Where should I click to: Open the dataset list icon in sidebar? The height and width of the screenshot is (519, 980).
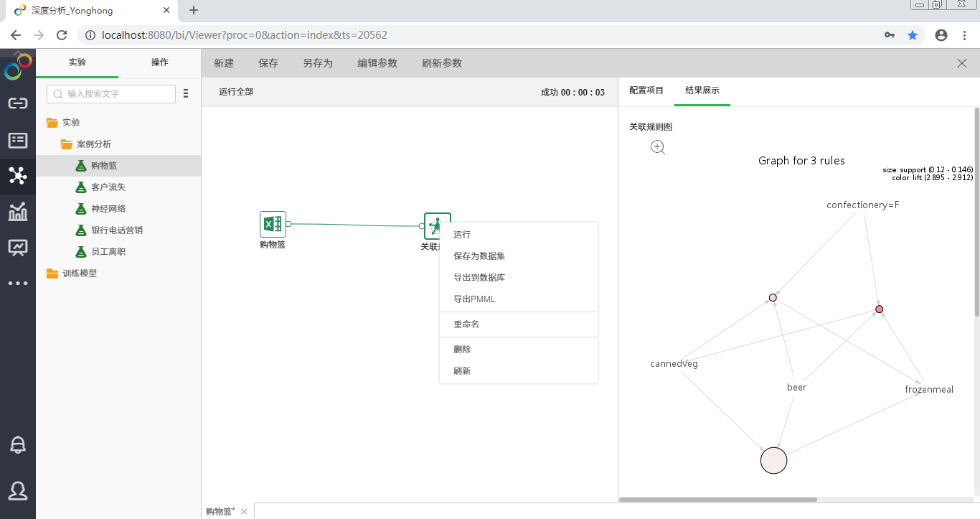tap(17, 140)
